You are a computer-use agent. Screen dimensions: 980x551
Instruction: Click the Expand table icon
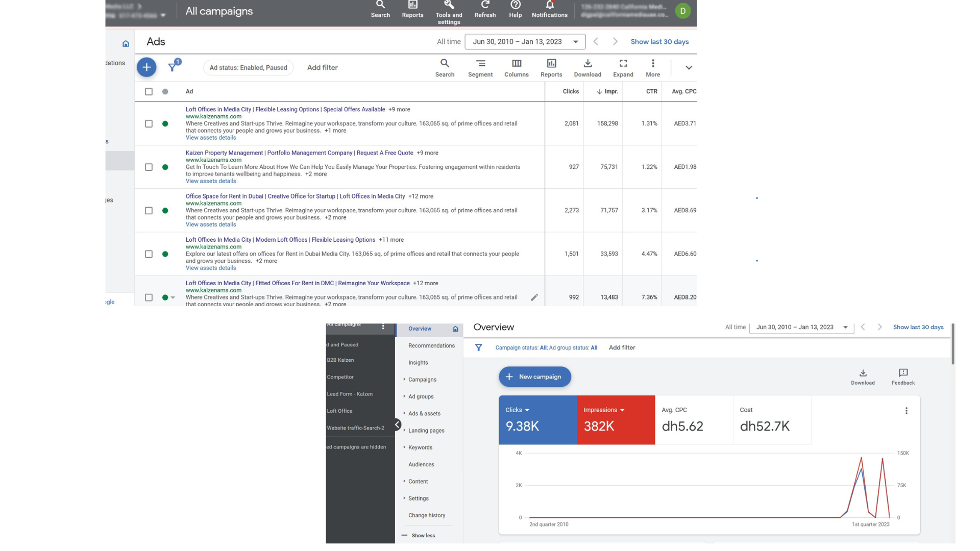click(623, 64)
